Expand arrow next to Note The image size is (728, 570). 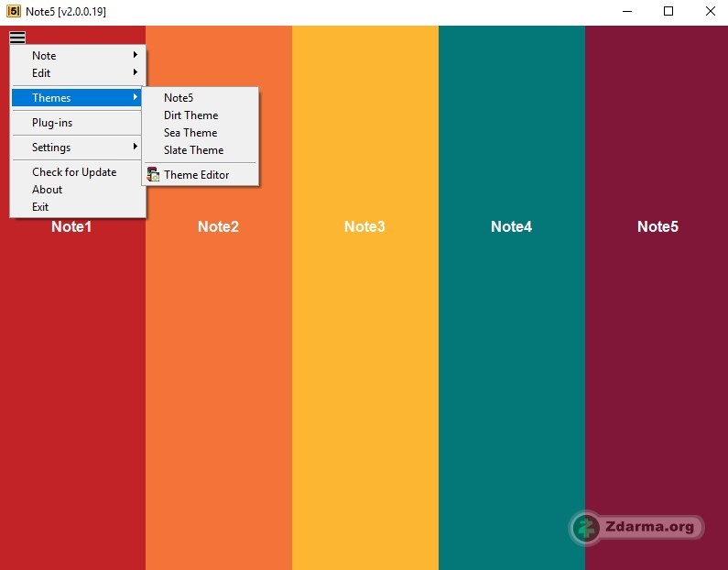click(136, 55)
